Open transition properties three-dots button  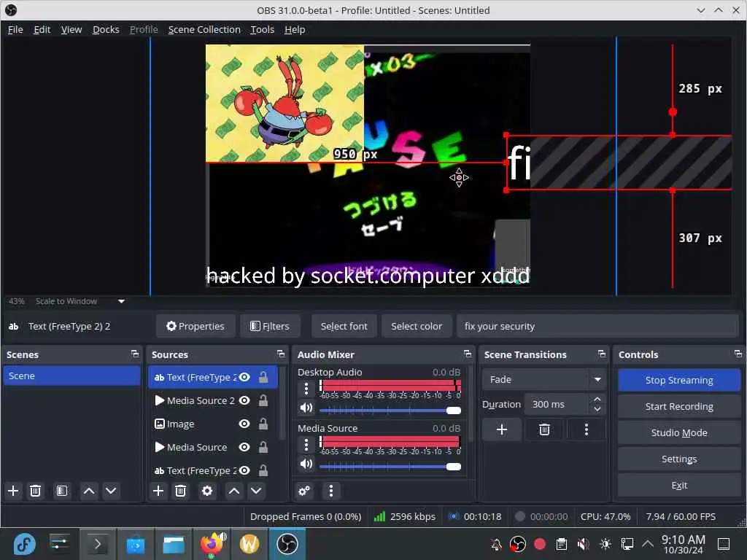pos(587,429)
